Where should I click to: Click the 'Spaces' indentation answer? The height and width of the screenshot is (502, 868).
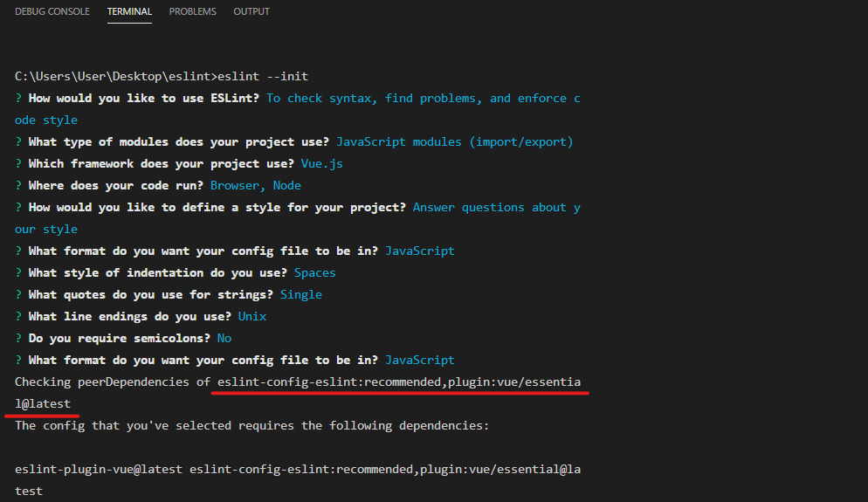click(x=315, y=273)
